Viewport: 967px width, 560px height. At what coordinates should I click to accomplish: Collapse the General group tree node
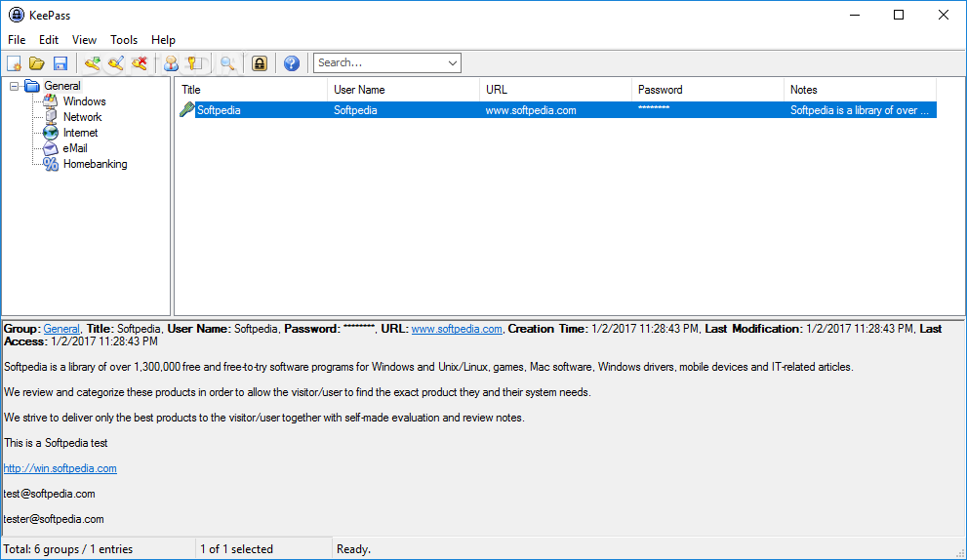click(x=15, y=87)
